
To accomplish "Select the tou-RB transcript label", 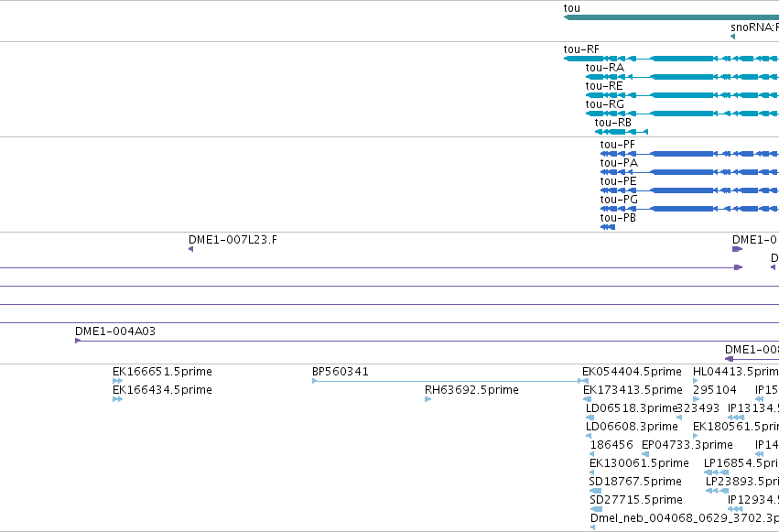I will tap(613, 123).
